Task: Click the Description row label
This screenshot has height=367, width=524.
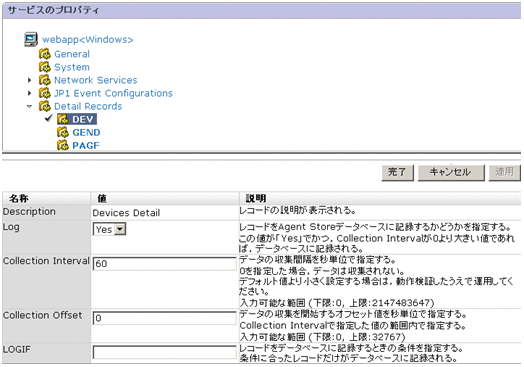Action: (29, 212)
